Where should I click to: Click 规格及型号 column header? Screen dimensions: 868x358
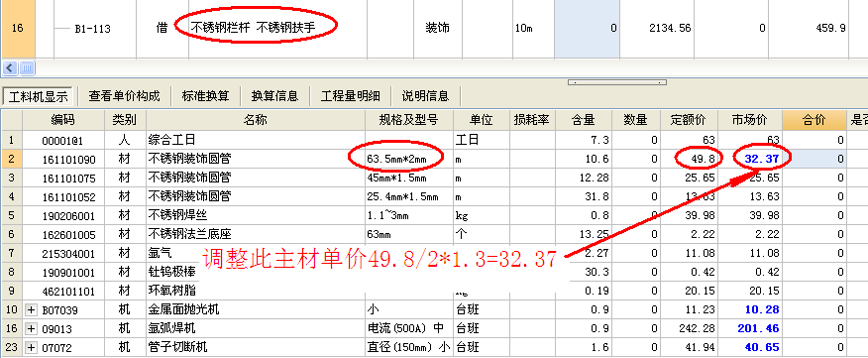[x=409, y=119]
